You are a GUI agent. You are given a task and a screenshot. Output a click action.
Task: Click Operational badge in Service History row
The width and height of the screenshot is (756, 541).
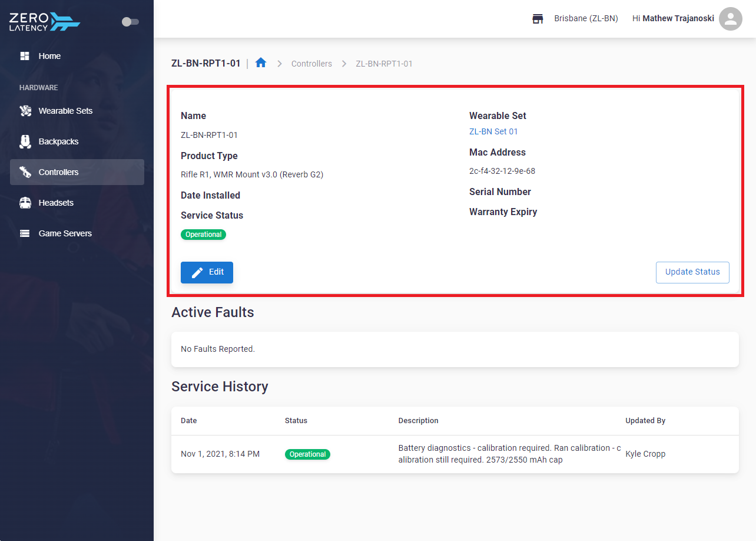click(307, 454)
